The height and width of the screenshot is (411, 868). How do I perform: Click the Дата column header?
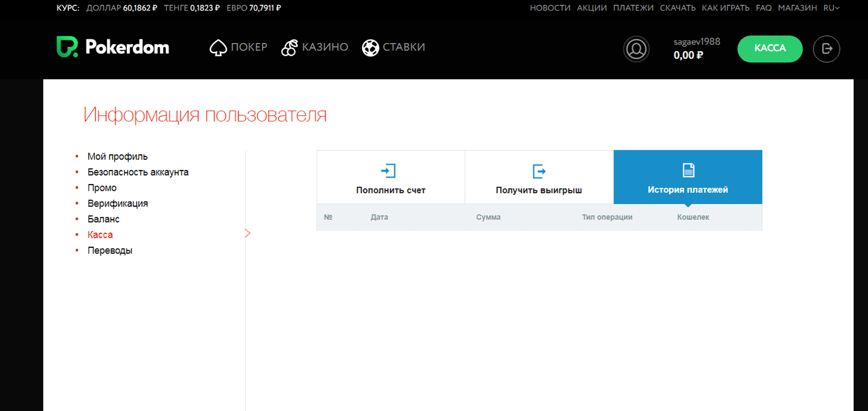pos(379,217)
